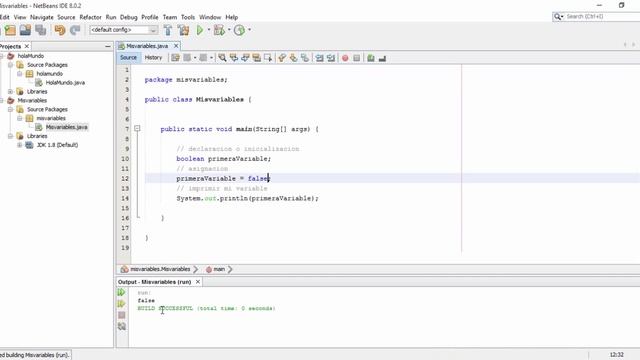Viewport: 640px width, 360px height.
Task: Collapse the holaMundo Source Packages node
Action: click(11, 65)
